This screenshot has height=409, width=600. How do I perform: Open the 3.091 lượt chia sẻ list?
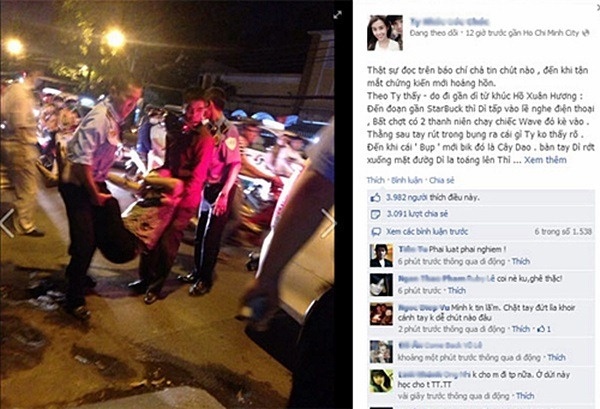(x=417, y=214)
